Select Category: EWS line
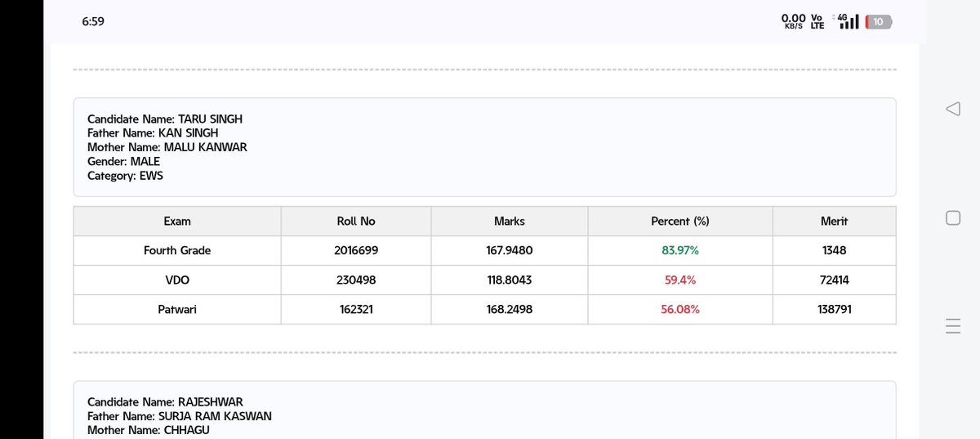The height and width of the screenshot is (439, 980). point(126,176)
